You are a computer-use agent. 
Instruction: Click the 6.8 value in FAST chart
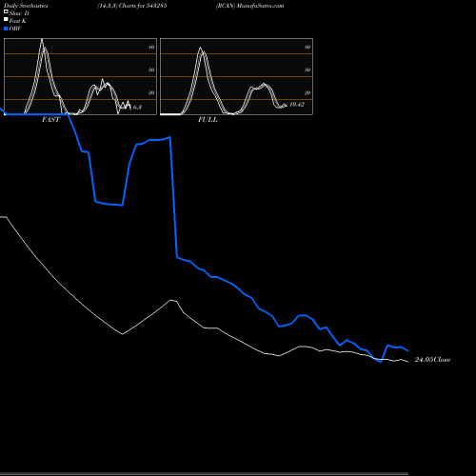click(137, 108)
